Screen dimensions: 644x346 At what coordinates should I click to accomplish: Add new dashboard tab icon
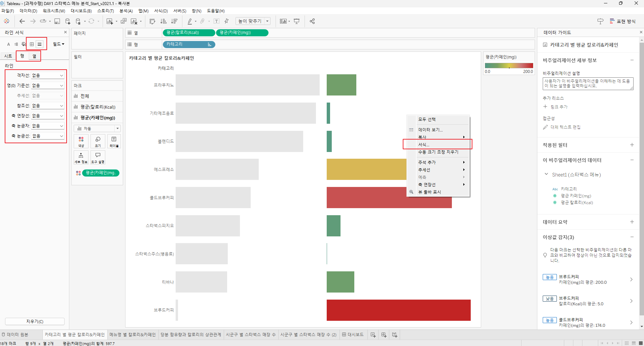(x=384, y=335)
